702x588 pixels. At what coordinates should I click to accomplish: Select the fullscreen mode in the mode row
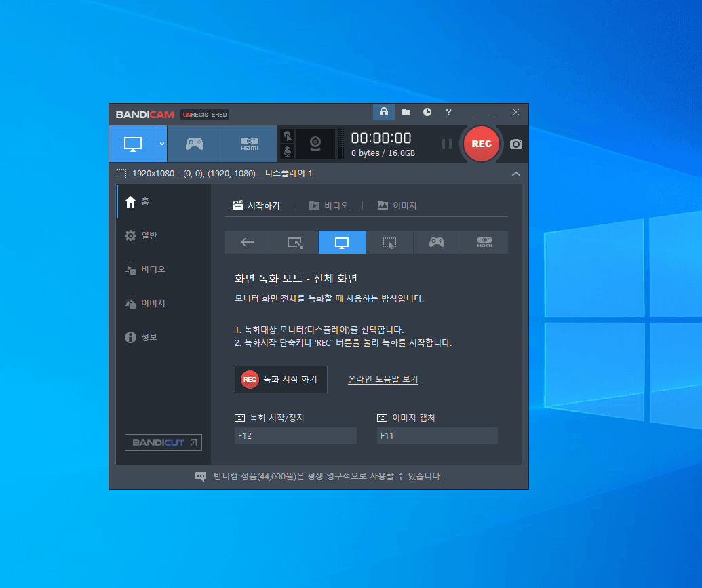(342, 242)
